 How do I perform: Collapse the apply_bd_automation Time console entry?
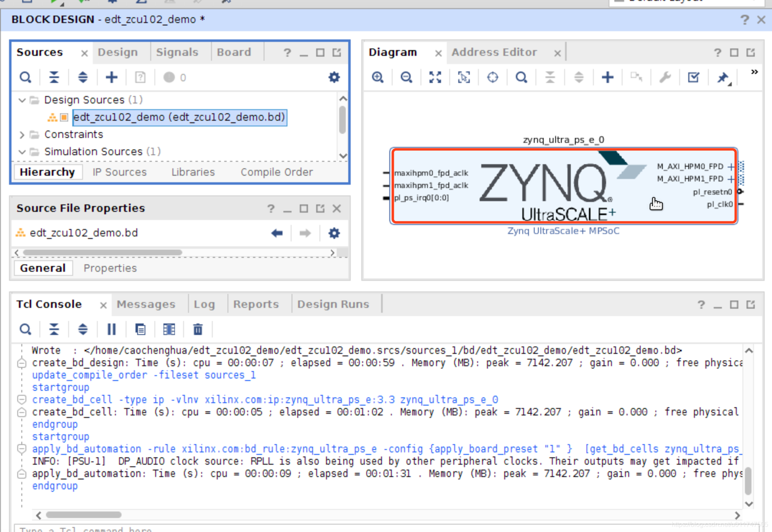coord(22,474)
